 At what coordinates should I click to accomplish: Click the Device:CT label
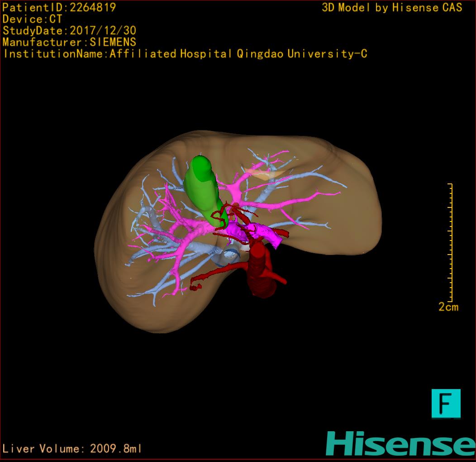click(33, 19)
